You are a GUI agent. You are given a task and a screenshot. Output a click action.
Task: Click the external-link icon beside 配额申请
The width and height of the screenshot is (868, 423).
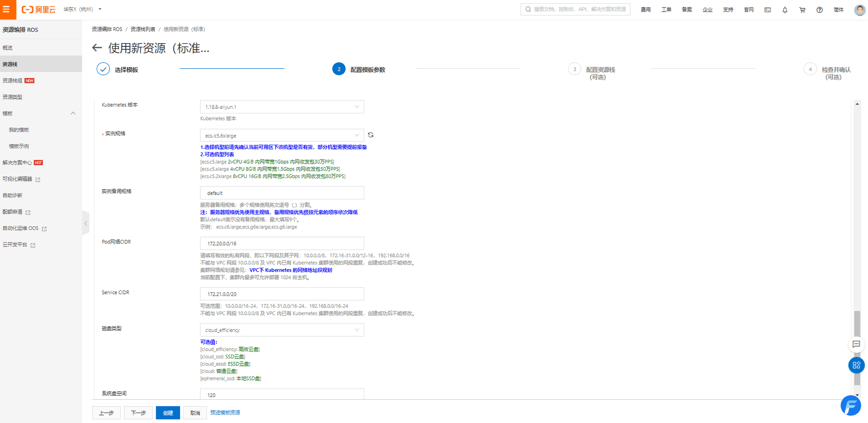coord(28,212)
